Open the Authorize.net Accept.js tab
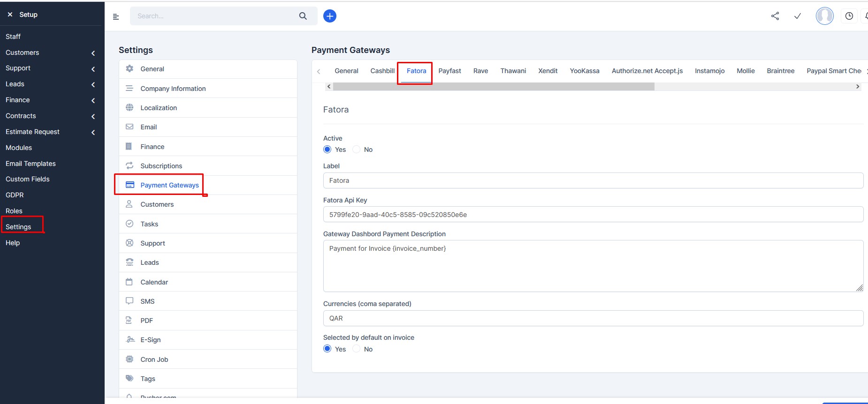This screenshot has width=868, height=404. [647, 71]
